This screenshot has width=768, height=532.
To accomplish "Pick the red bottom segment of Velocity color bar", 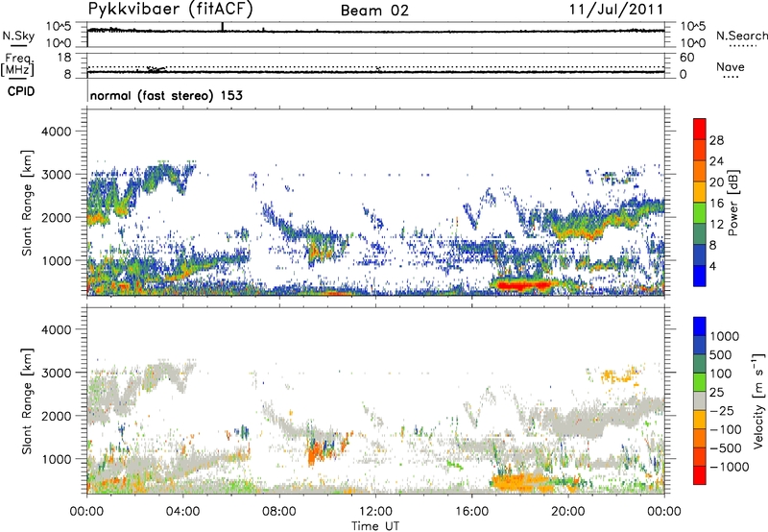I will pyautogui.click(x=700, y=475).
